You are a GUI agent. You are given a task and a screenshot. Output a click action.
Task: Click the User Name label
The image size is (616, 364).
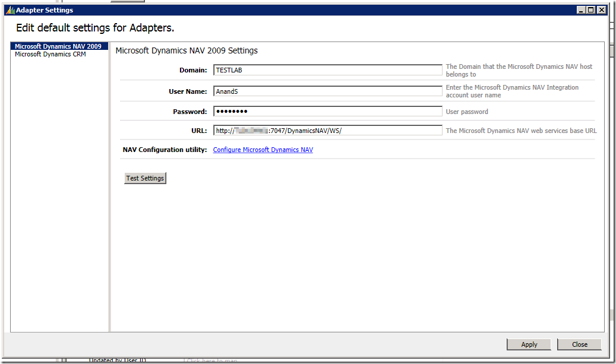point(188,91)
